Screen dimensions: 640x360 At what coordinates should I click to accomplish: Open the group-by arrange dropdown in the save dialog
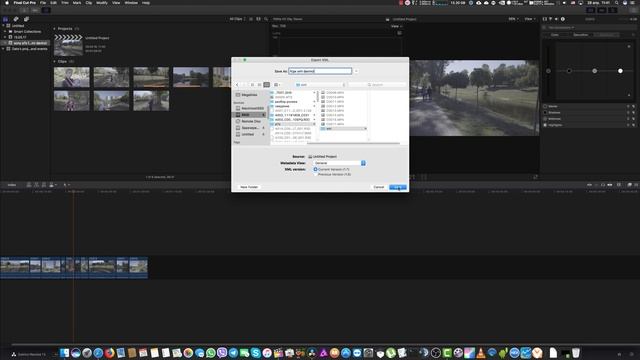tap(277, 84)
